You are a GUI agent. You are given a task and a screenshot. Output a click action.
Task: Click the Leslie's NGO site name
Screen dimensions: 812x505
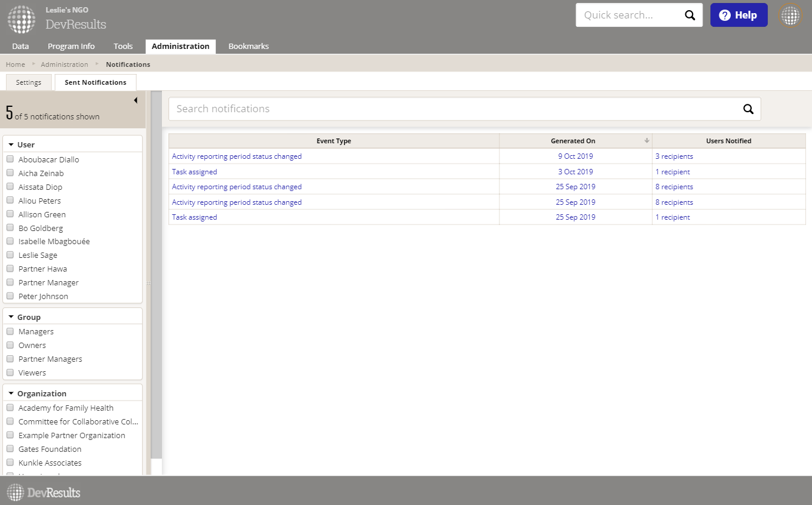[67, 10]
